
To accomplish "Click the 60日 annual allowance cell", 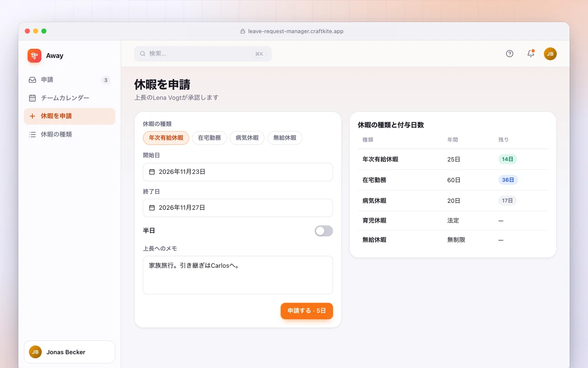I will pos(454,180).
